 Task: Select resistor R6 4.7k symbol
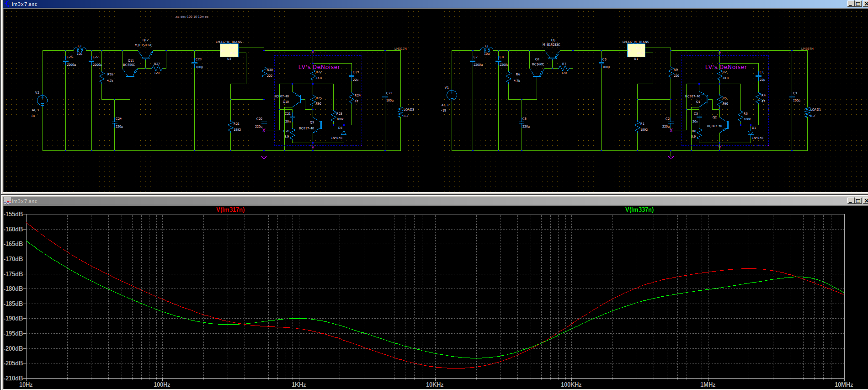coord(509,78)
